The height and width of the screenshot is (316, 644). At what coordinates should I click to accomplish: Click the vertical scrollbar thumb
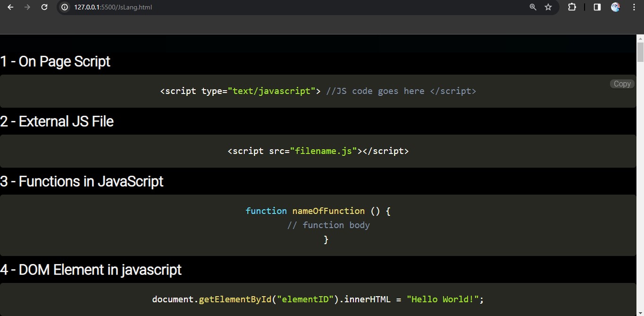[x=640, y=52]
